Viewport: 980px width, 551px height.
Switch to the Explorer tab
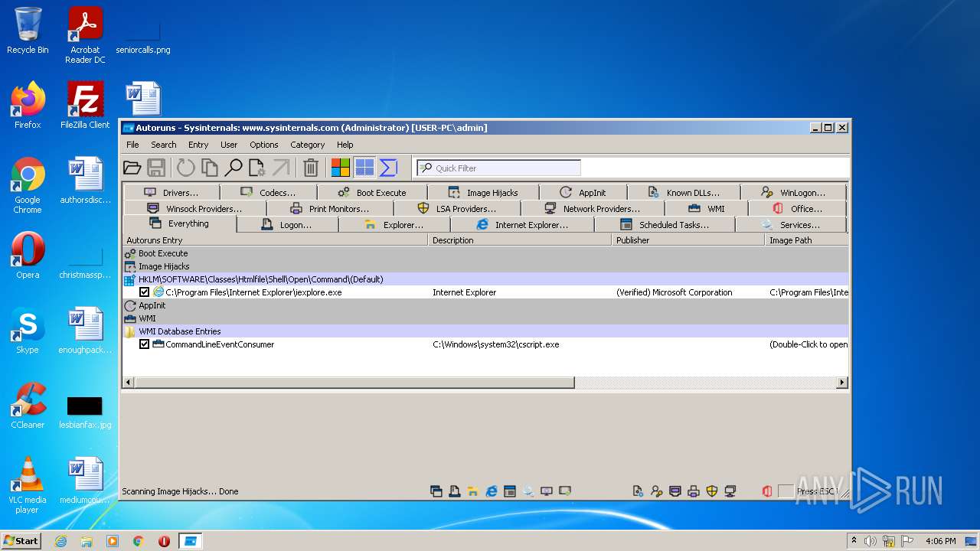coord(394,225)
